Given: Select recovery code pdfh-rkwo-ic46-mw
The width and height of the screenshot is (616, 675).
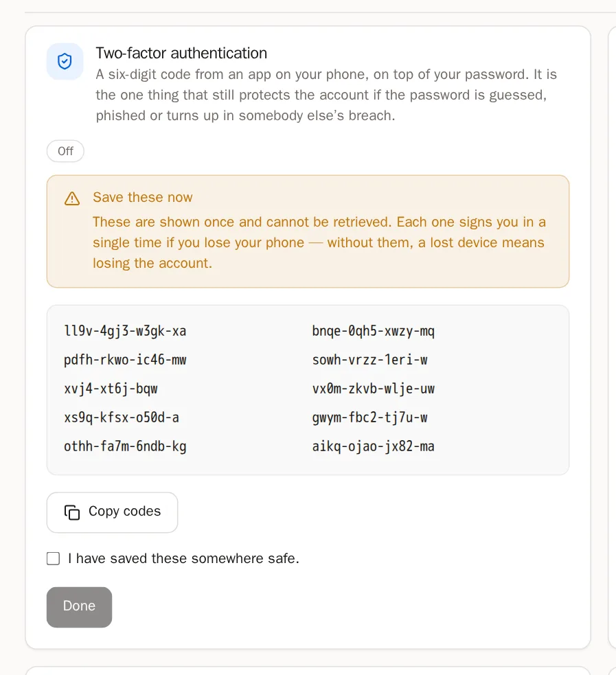Looking at the screenshot, I should coord(125,360).
